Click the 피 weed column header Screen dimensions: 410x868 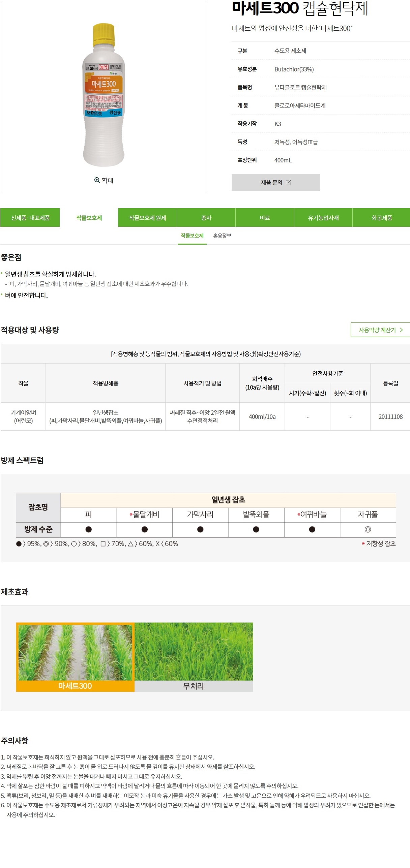(x=89, y=515)
